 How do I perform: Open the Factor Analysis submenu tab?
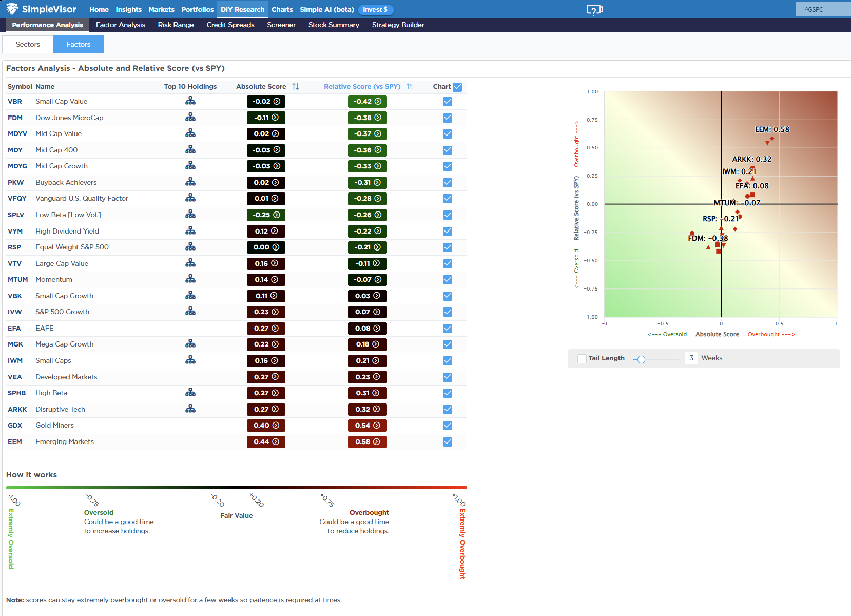(121, 25)
